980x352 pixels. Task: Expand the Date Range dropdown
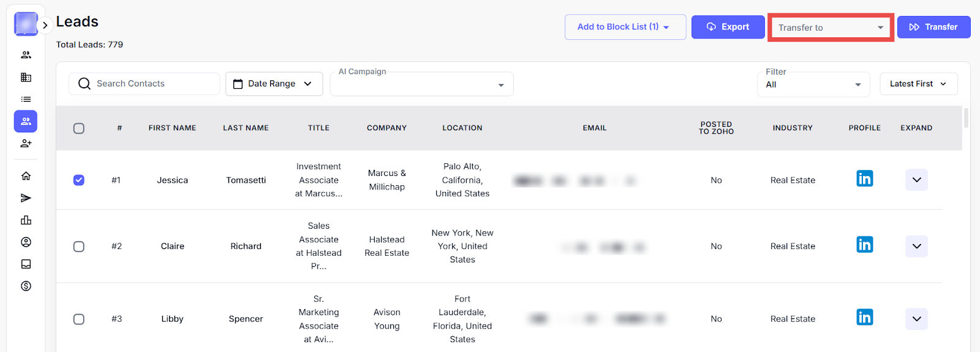(x=274, y=84)
